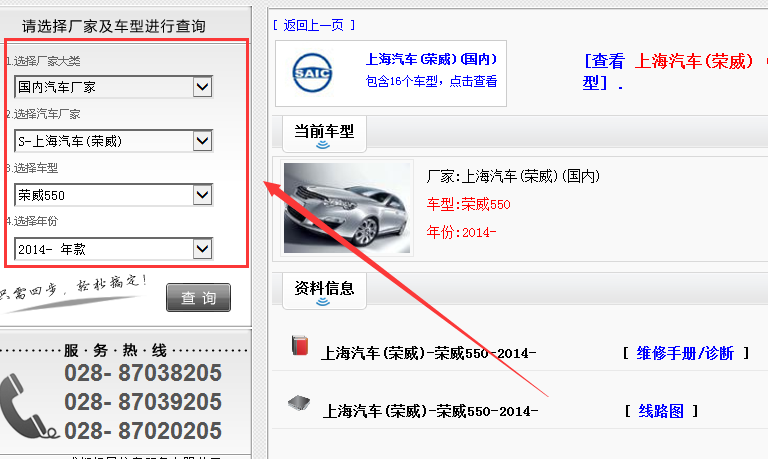Open the 线路图 link
This screenshot has height=459, width=768.
click(x=661, y=411)
